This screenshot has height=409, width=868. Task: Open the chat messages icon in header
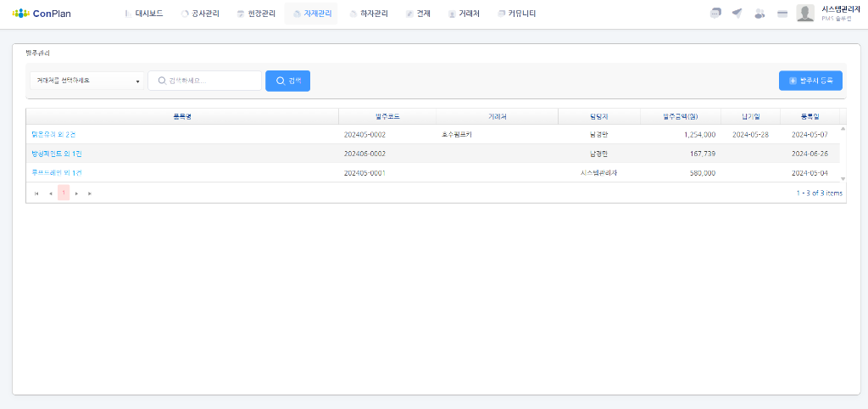pos(715,14)
